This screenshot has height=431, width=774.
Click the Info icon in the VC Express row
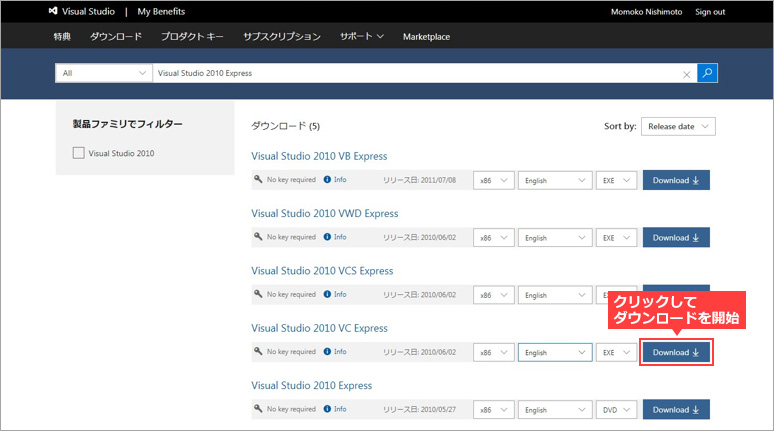(327, 352)
